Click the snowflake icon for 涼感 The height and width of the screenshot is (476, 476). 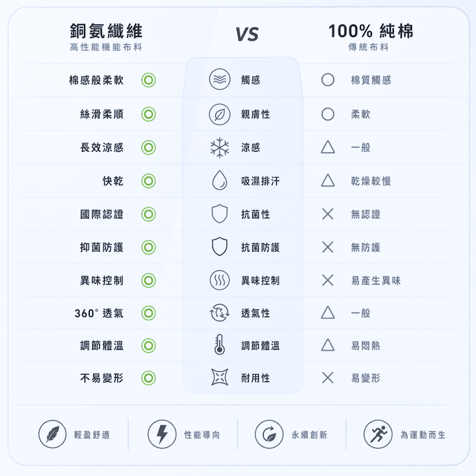[x=220, y=148]
